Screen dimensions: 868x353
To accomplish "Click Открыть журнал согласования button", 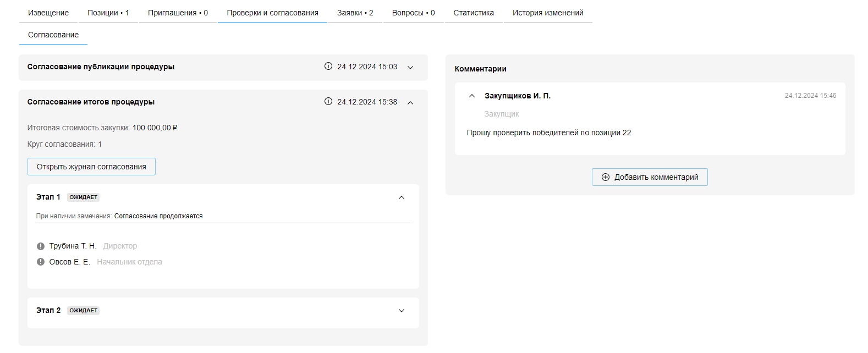I will click(91, 167).
